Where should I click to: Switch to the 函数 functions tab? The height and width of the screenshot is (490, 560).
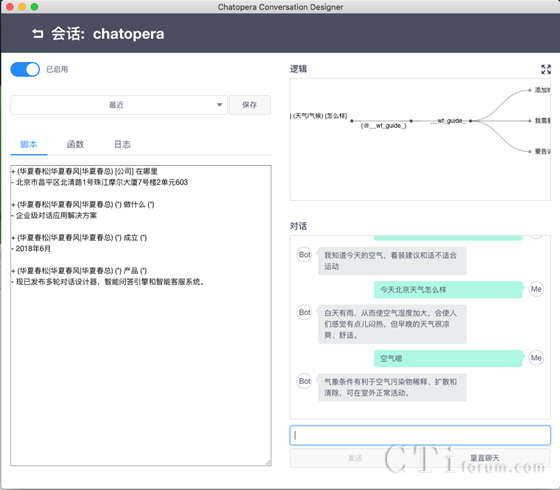[75, 144]
